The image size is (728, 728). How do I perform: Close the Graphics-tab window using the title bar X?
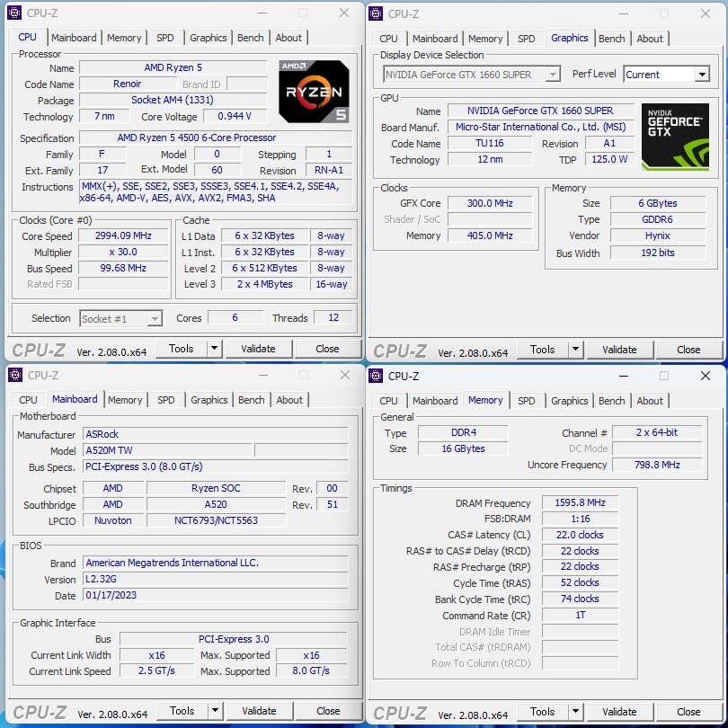tap(706, 13)
